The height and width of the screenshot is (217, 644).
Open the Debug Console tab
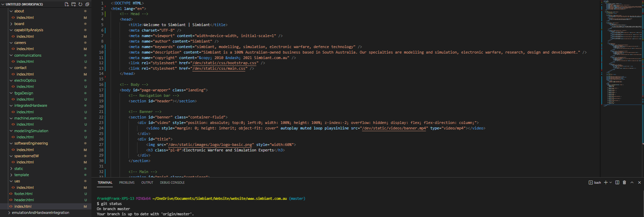[172, 183]
